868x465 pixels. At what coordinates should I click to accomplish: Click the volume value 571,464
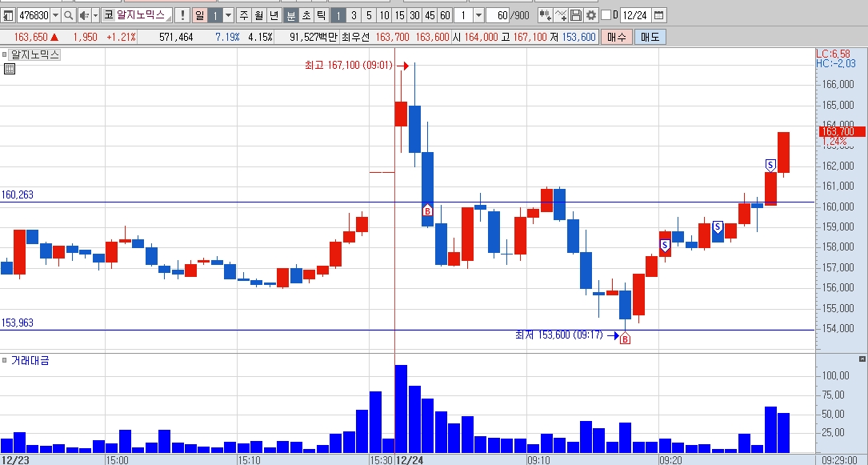(176, 37)
